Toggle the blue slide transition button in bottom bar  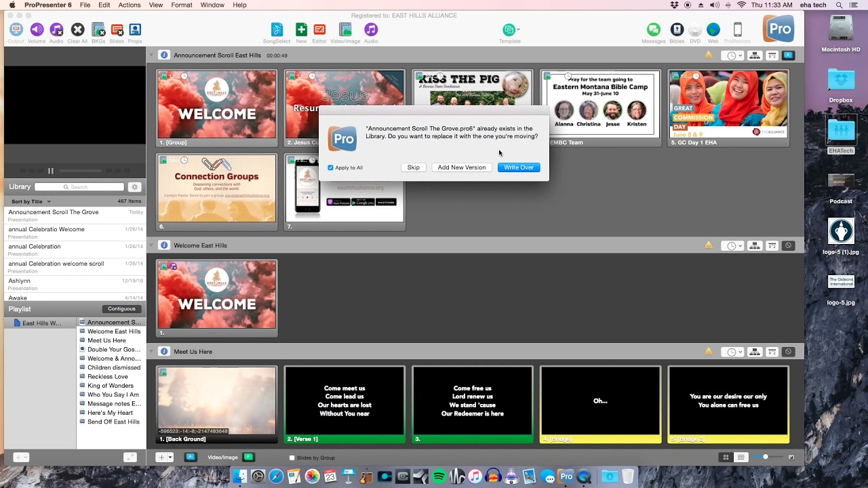tap(191, 457)
